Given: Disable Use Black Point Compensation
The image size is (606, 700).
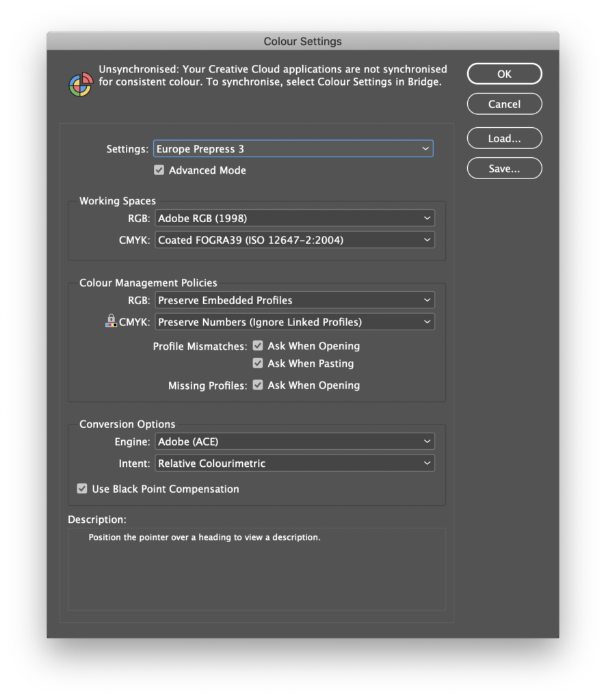Looking at the screenshot, I should [81, 488].
